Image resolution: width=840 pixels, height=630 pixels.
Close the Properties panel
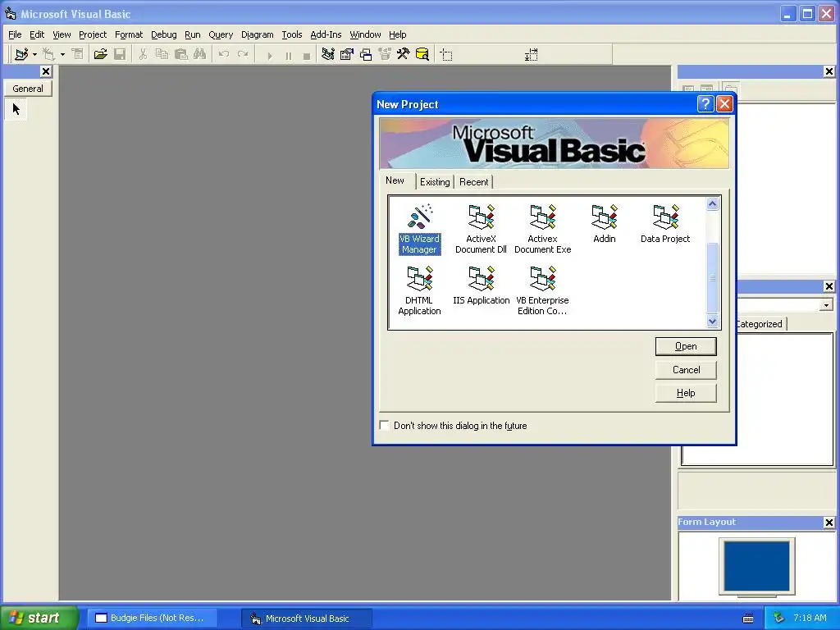coord(829,286)
